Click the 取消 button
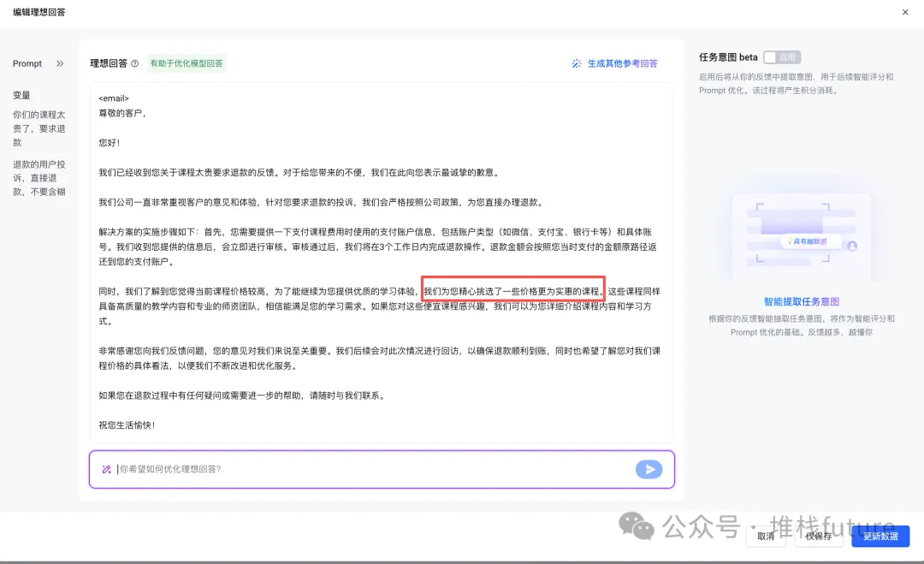This screenshot has width=924, height=564. (x=766, y=537)
